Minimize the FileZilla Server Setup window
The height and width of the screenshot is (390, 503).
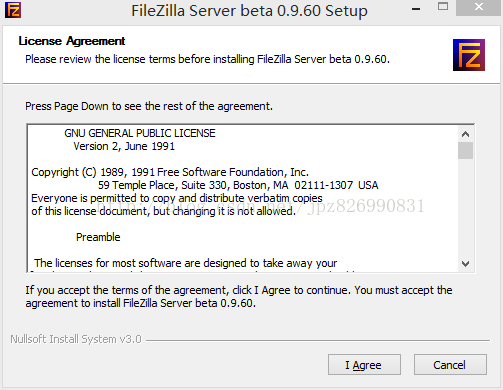click(x=416, y=9)
